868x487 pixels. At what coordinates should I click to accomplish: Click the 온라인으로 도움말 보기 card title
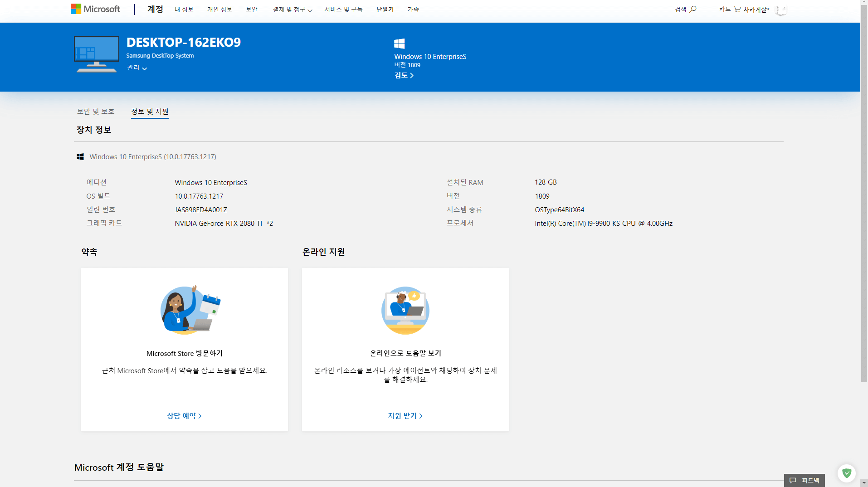(x=405, y=353)
